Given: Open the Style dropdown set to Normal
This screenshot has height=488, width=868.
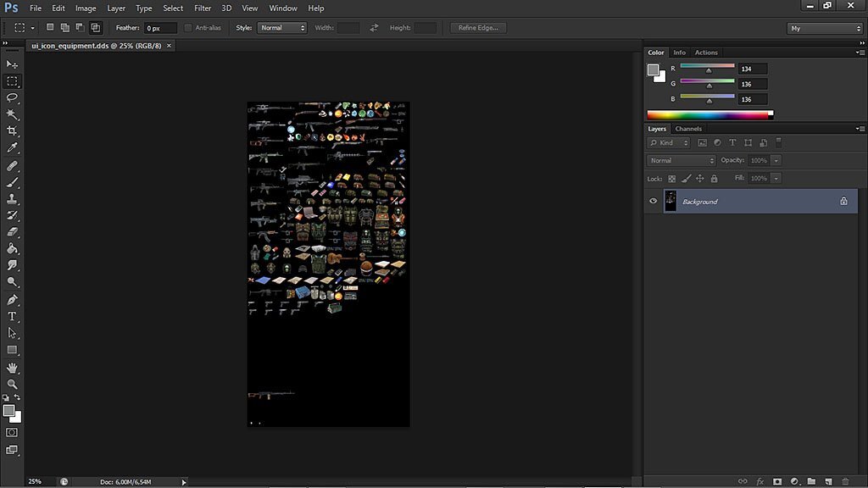Looking at the screenshot, I should (281, 28).
